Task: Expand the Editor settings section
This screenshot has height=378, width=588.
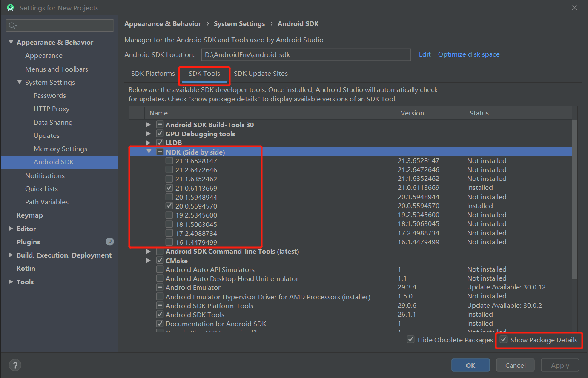Action: (x=11, y=229)
